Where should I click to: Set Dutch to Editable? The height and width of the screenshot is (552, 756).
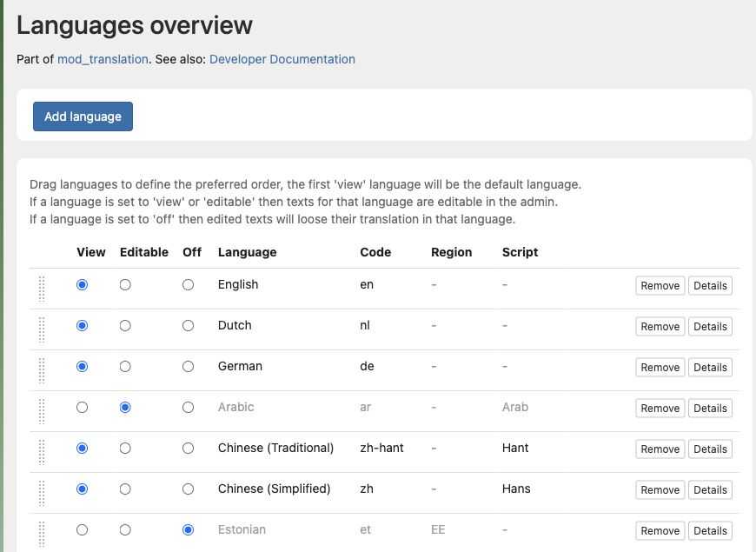(125, 326)
